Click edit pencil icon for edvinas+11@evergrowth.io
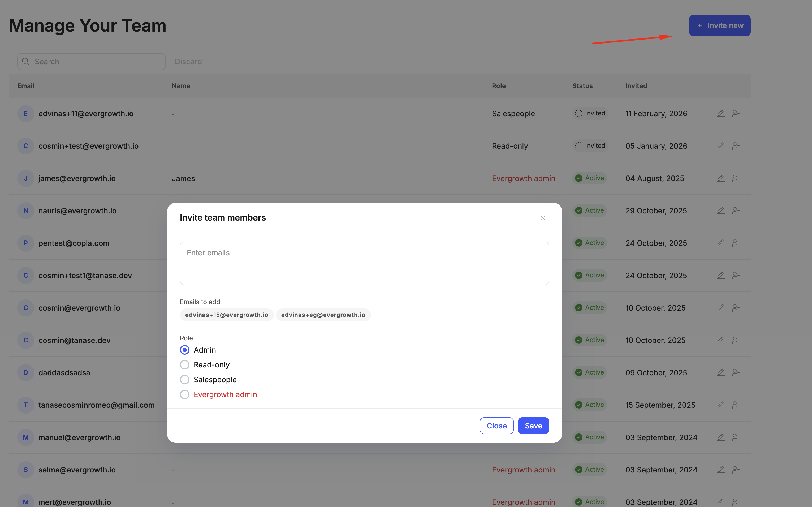Screen dimensions: 812x507 720,113
